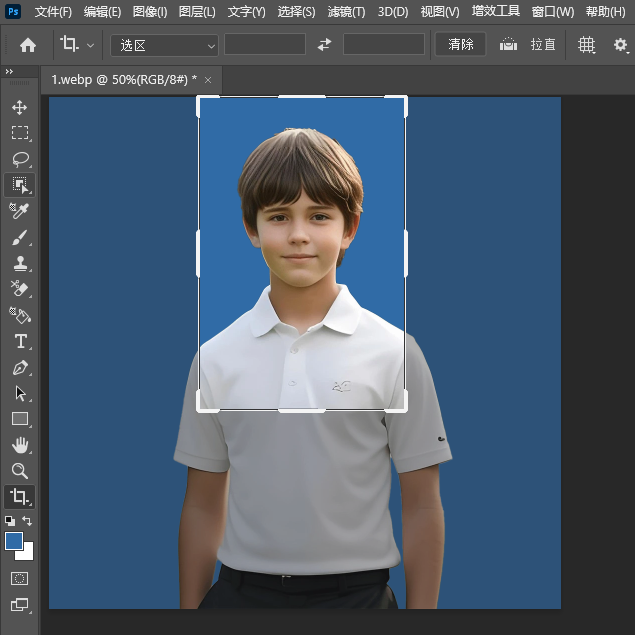Open the 图层(L) menu

click(x=198, y=12)
